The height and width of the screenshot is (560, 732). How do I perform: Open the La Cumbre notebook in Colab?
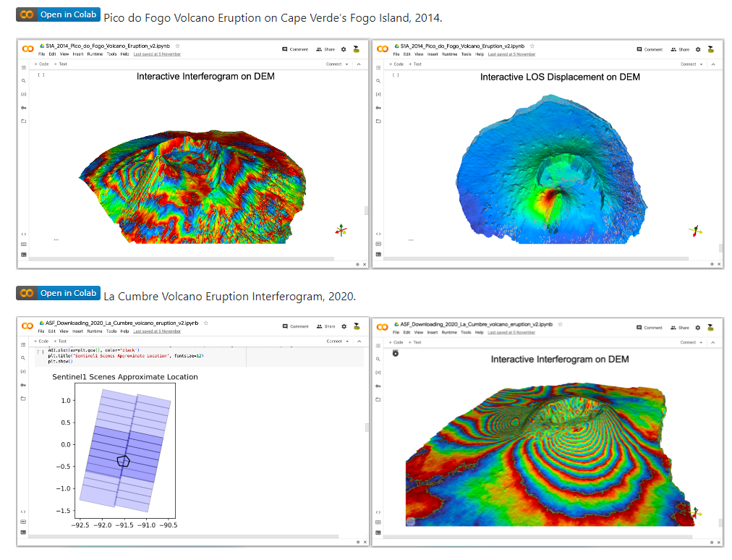tap(58, 294)
